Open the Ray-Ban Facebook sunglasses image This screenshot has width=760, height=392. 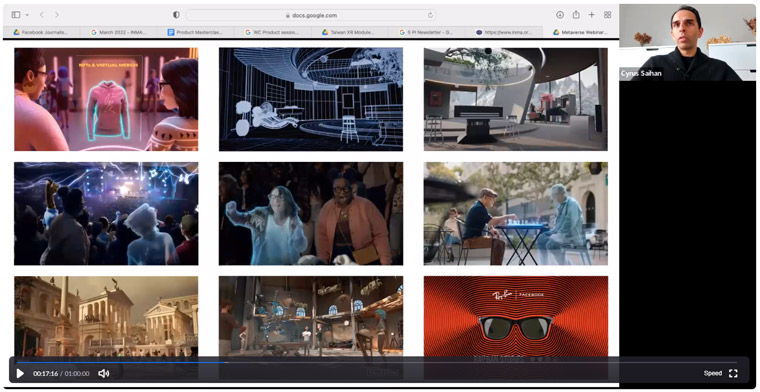pos(515,328)
